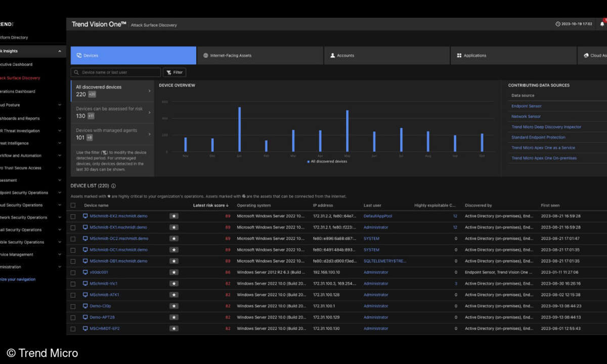Image resolution: width=607 pixels, height=364 pixels.
Task: Expand Endpoint Security Operations chevron
Action: click(x=60, y=193)
